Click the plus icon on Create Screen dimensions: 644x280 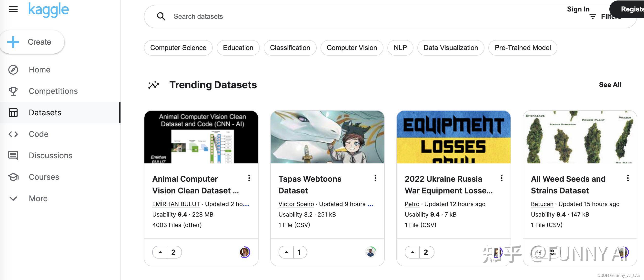tap(13, 42)
